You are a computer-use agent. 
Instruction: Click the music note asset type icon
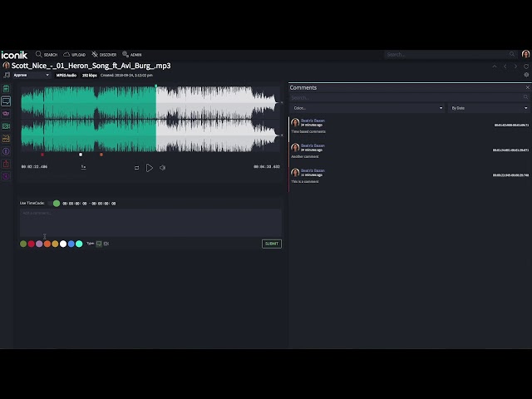(6, 75)
